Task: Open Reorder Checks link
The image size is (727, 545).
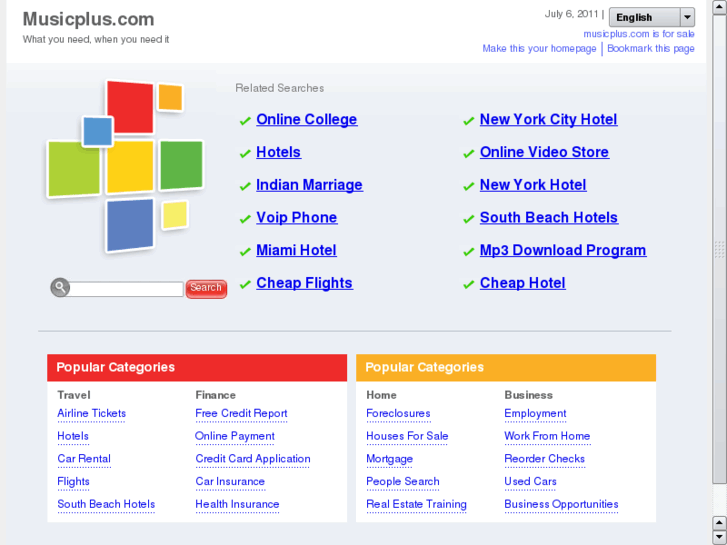Action: 544,459
